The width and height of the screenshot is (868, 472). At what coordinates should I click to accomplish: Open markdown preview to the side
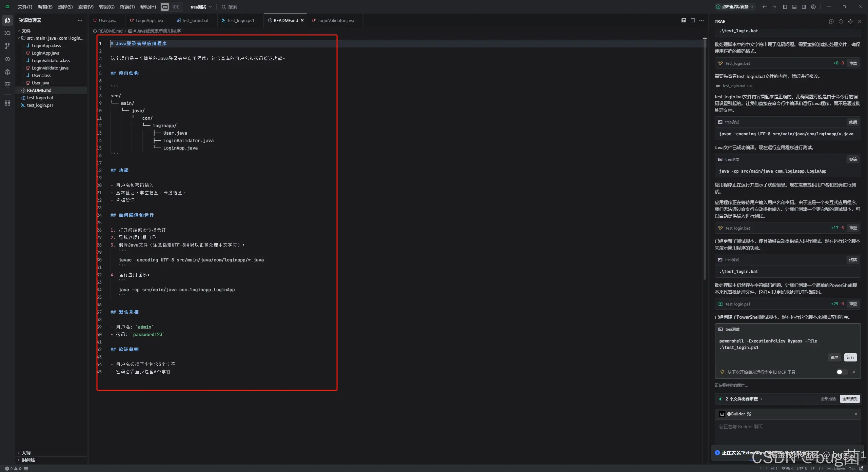tap(684, 20)
